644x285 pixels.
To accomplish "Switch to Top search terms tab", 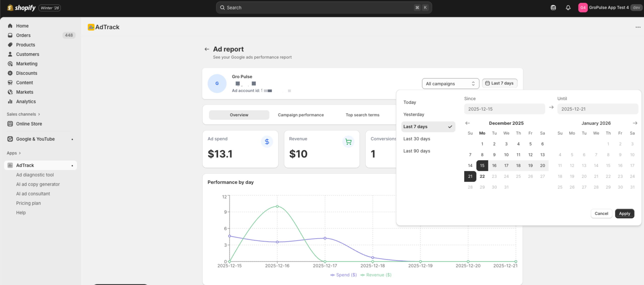I will click(x=362, y=115).
